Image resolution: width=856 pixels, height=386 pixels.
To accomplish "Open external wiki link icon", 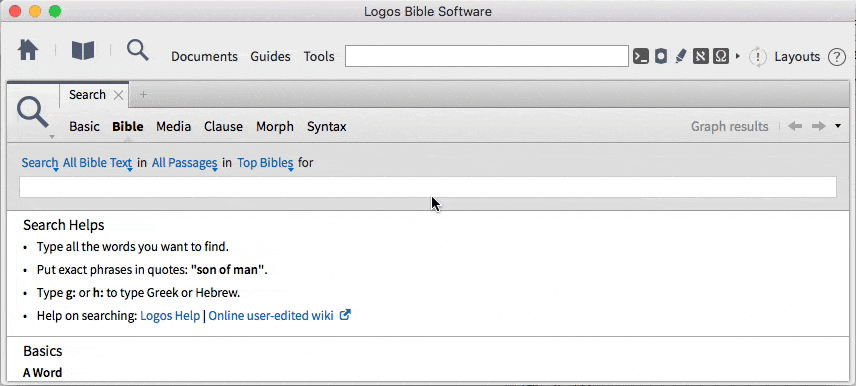I will pyautogui.click(x=345, y=315).
